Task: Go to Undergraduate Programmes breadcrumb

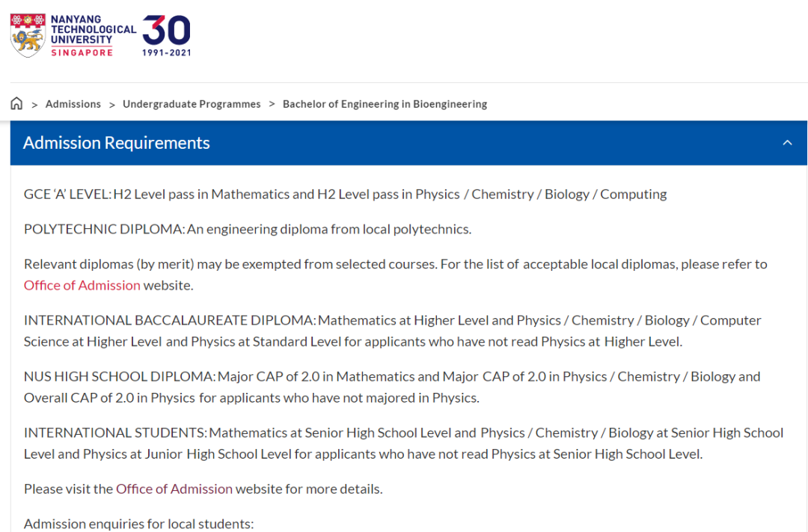Action: point(192,104)
